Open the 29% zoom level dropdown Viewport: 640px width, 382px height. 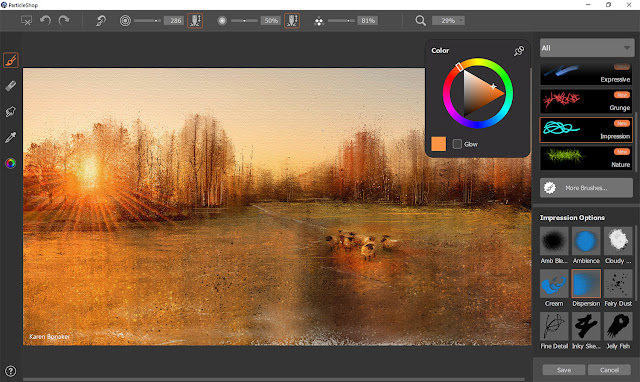448,20
